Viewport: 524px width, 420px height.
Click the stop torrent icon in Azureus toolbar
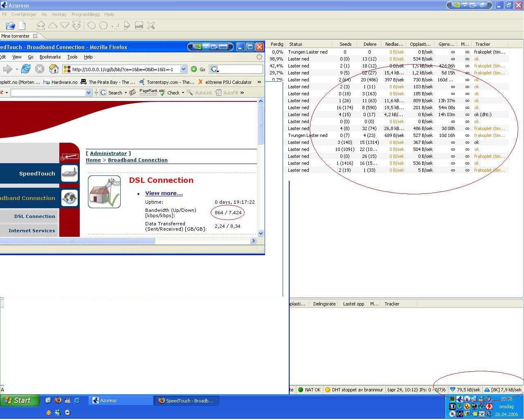coord(139,26)
